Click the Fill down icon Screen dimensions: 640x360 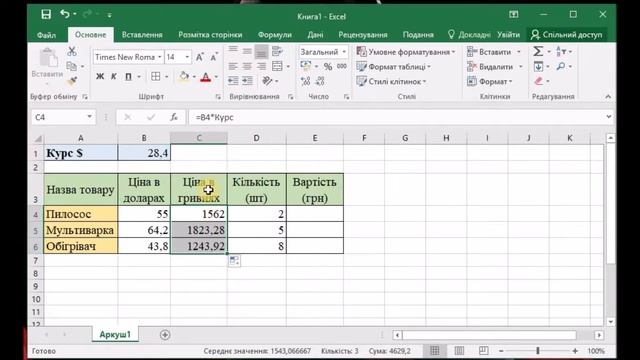coord(538,66)
